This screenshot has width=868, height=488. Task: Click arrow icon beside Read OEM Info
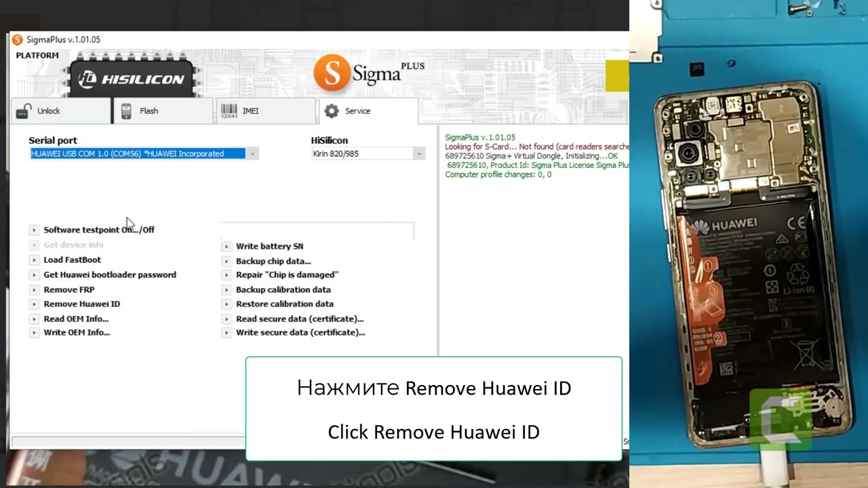pos(34,319)
